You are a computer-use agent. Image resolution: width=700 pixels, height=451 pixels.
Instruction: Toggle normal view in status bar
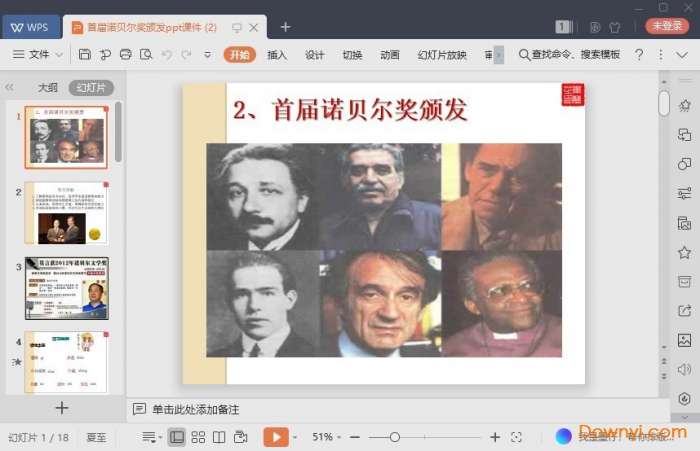click(177, 437)
